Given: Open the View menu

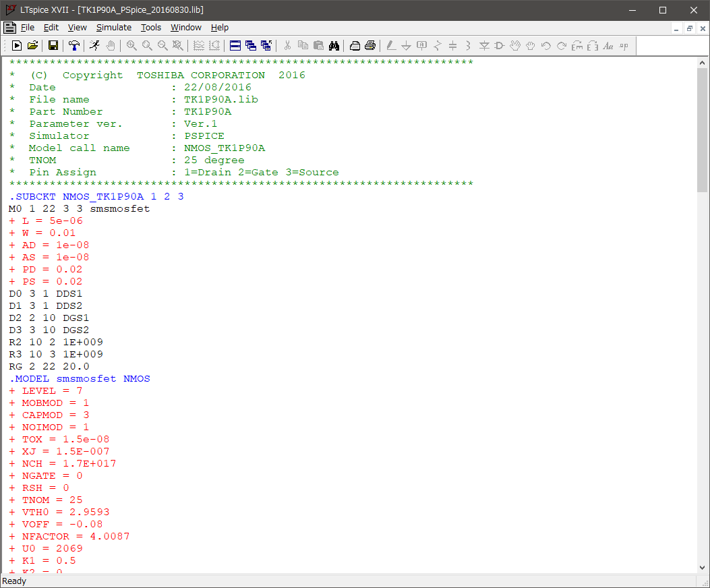Looking at the screenshot, I should tap(78, 28).
